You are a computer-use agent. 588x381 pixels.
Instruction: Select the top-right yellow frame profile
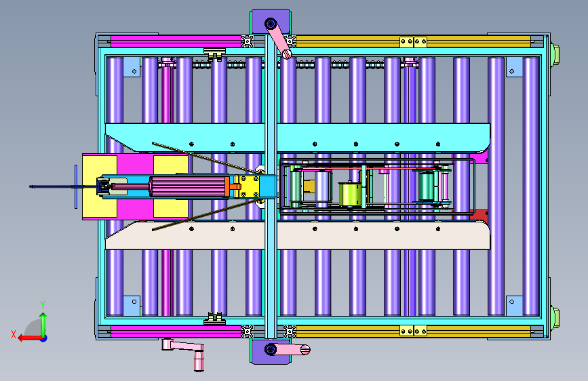click(413, 41)
